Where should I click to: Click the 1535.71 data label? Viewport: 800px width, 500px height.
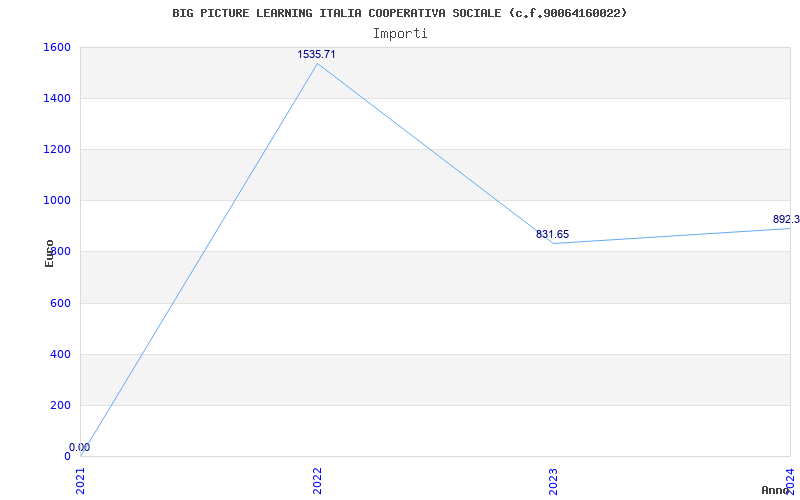click(316, 55)
